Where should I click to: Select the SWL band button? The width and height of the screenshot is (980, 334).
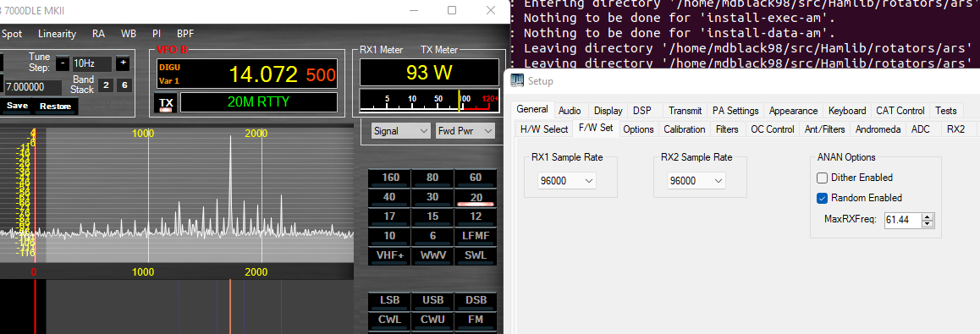coord(476,255)
